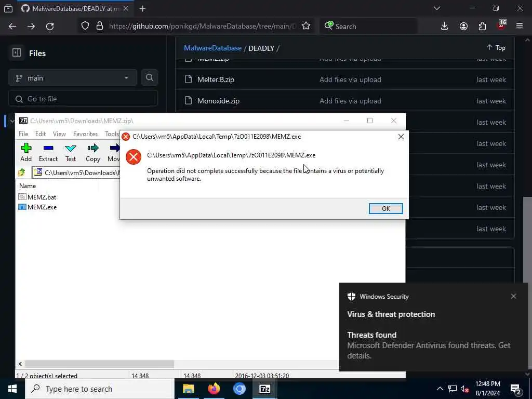Open Melter.B.zip on GitHub
This screenshot has width=532, height=399.
(x=216, y=79)
